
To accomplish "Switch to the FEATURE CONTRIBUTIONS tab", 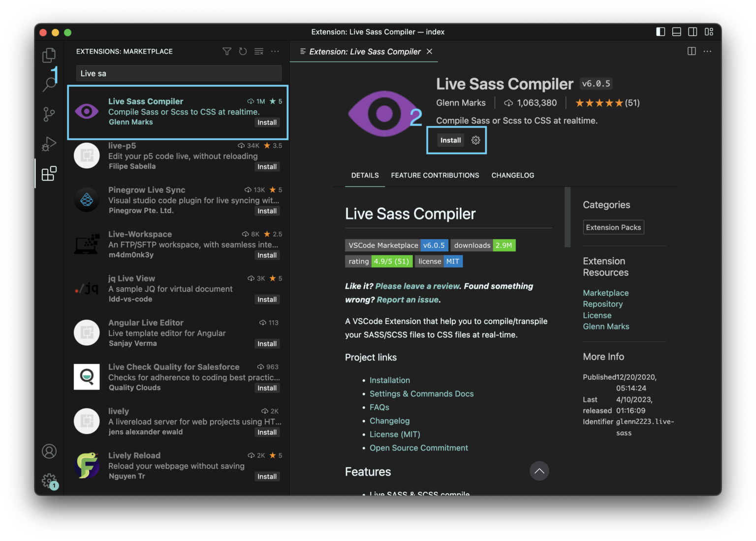I will pyautogui.click(x=435, y=175).
